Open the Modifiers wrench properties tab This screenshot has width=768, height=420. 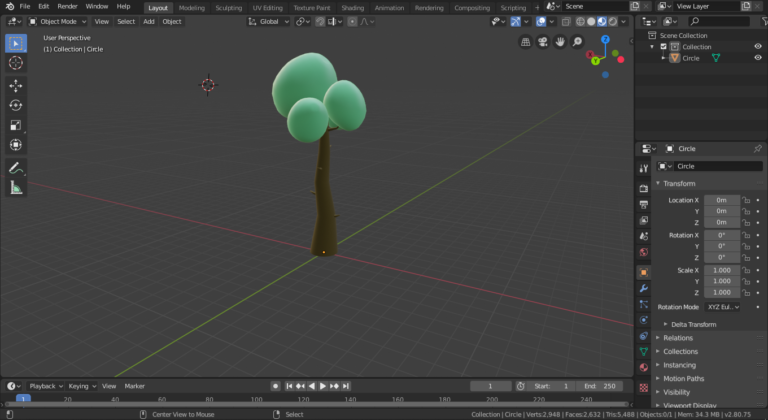(643, 288)
